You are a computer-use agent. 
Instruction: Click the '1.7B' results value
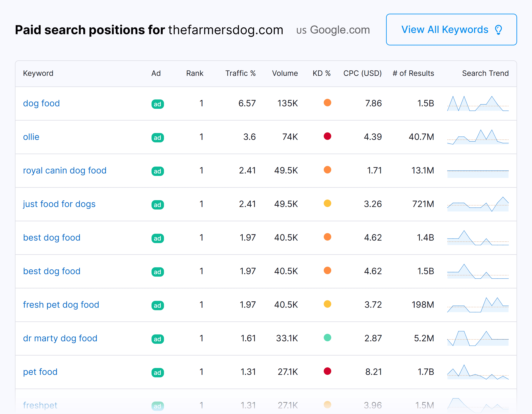426,372
